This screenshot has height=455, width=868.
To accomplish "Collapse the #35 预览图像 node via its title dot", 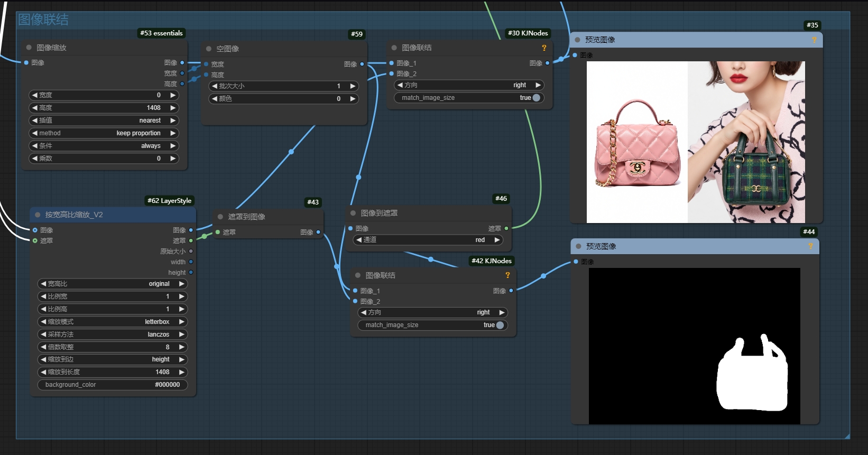I will (578, 40).
